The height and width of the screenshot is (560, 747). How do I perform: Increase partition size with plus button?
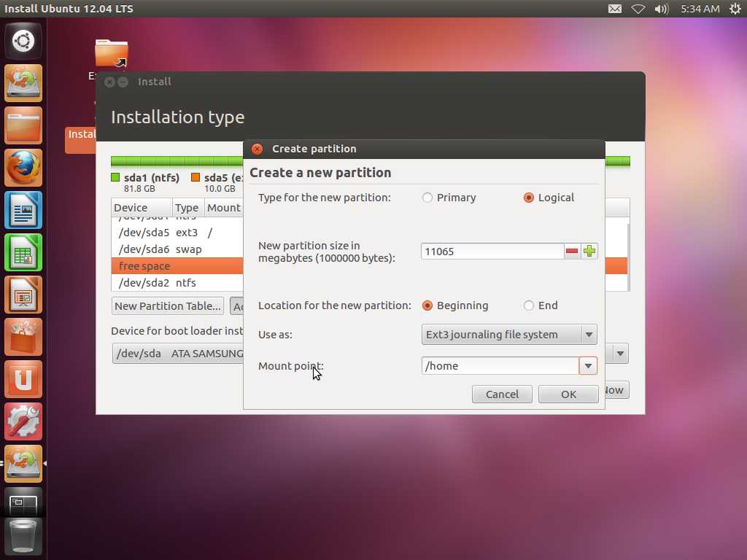(589, 251)
